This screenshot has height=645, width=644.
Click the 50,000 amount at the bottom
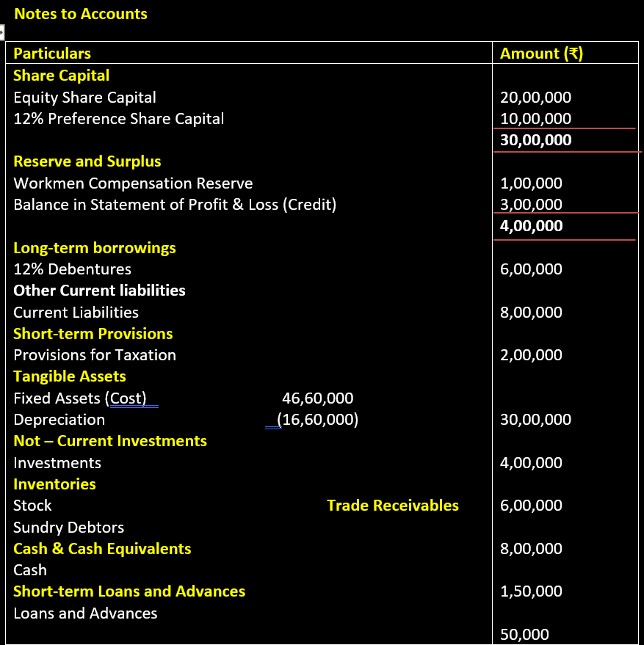[x=524, y=635]
